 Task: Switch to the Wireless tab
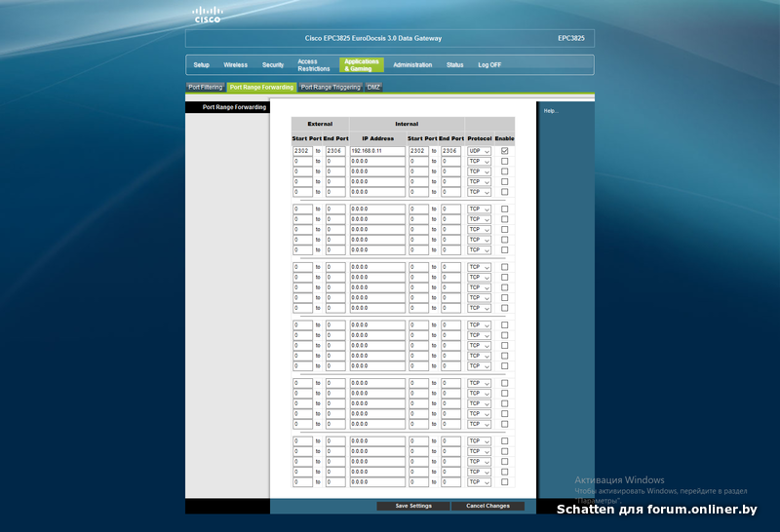coord(235,65)
